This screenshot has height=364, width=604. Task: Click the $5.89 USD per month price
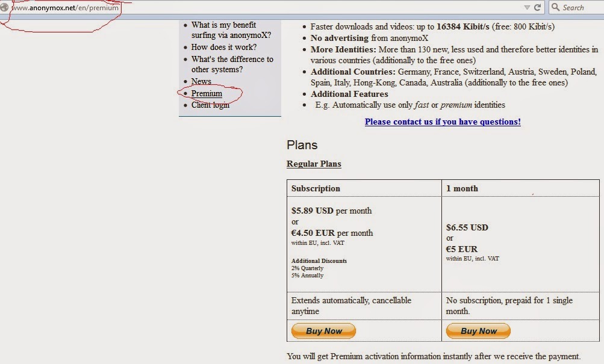(x=332, y=211)
